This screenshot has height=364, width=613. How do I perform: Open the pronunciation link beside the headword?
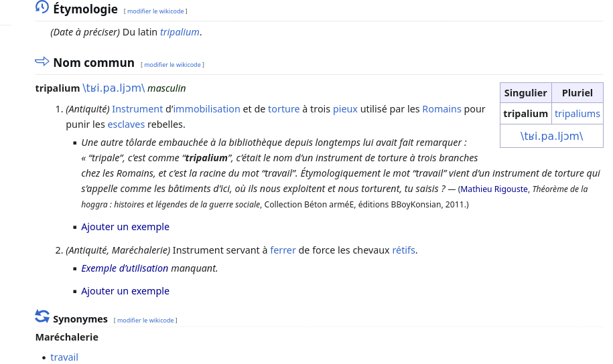pyautogui.click(x=113, y=88)
